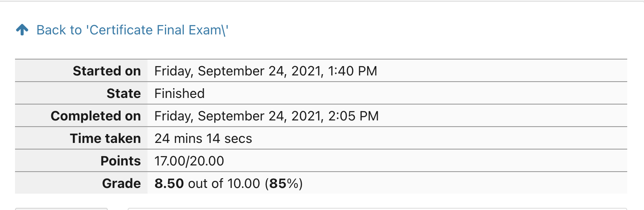Click the 'Finished' state value
The image size is (644, 210).
(179, 94)
